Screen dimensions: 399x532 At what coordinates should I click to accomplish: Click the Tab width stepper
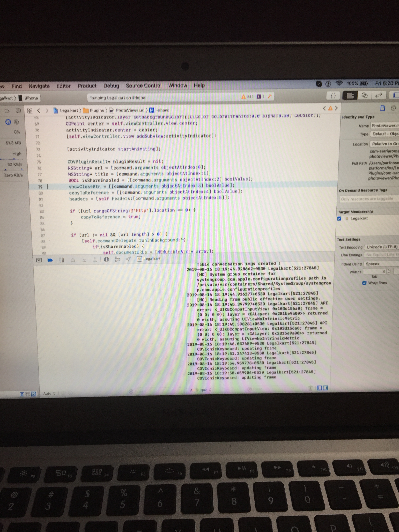pyautogui.click(x=389, y=272)
